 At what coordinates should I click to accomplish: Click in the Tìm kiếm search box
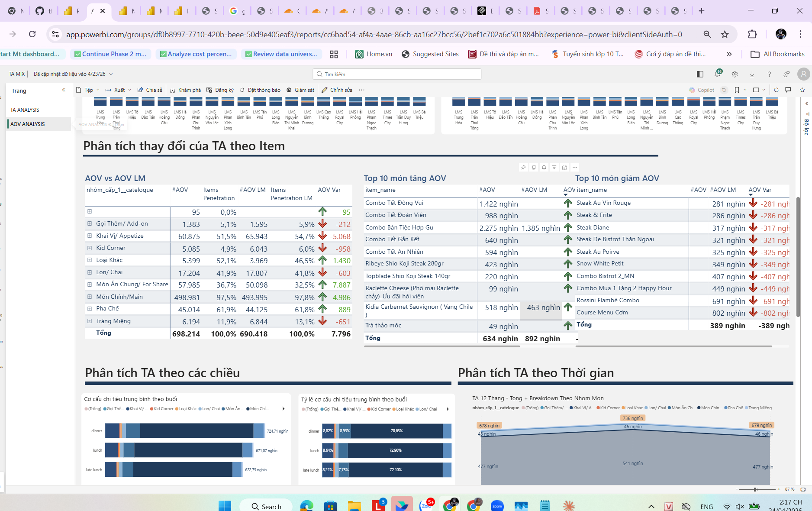(397, 74)
